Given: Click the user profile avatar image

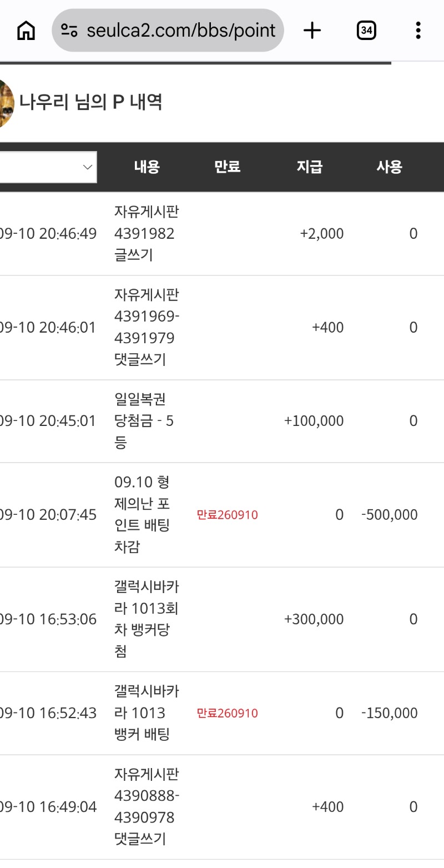Looking at the screenshot, I should click(6, 104).
